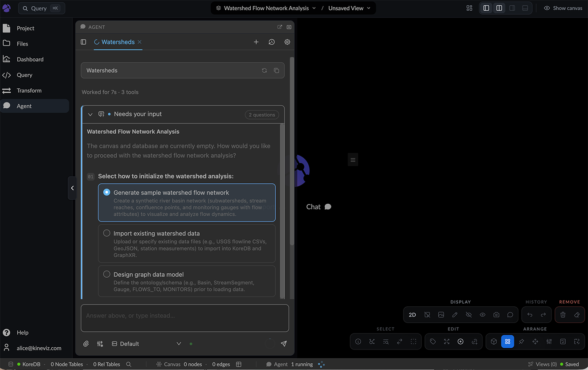Toggle Show canvas
This screenshot has height=370, width=588.
pos(563,8)
